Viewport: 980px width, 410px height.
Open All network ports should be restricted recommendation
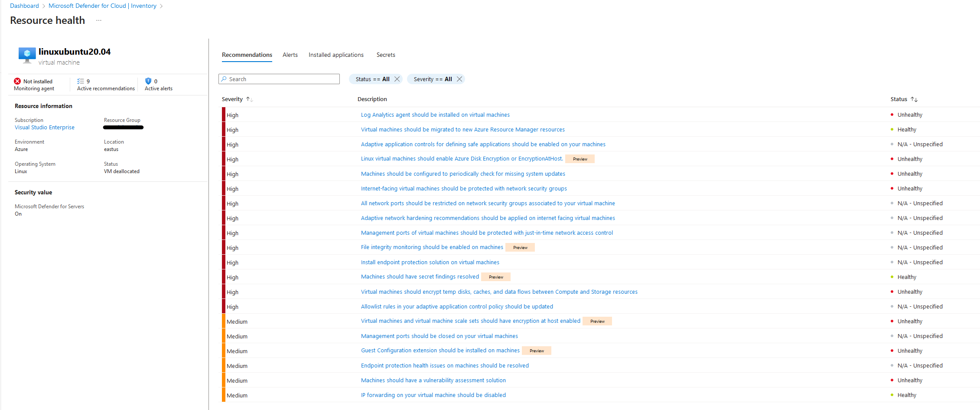[x=488, y=203]
